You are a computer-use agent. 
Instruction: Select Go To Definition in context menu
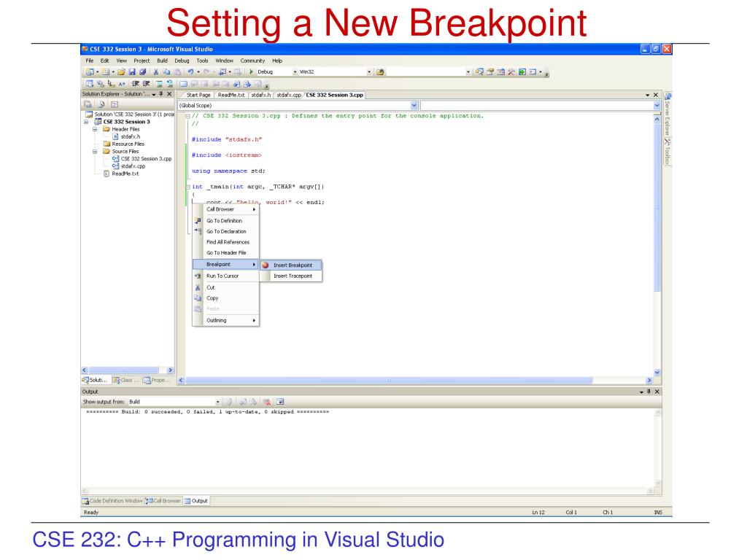pos(226,221)
